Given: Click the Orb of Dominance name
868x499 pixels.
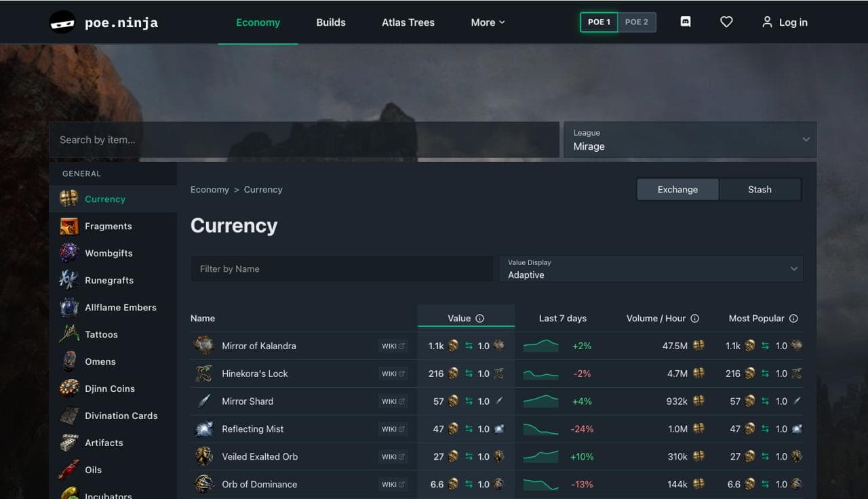Looking at the screenshot, I should point(259,484).
